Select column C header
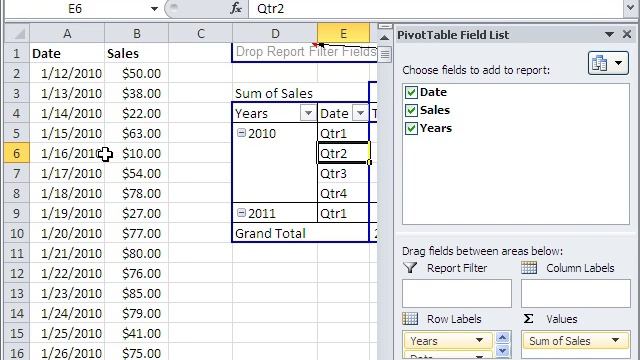Viewport: 640px width, 360px height. tap(200, 33)
